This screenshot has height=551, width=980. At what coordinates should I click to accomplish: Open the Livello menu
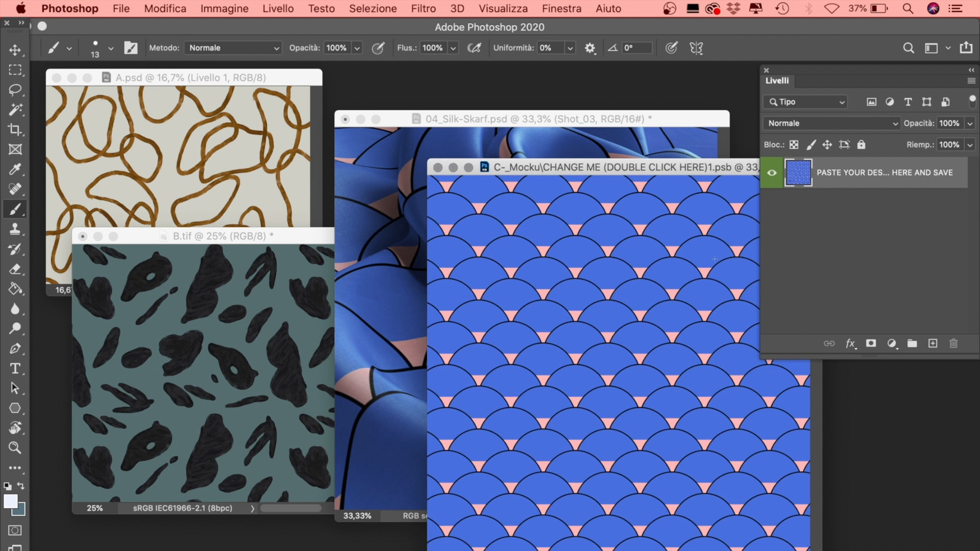[x=278, y=9]
